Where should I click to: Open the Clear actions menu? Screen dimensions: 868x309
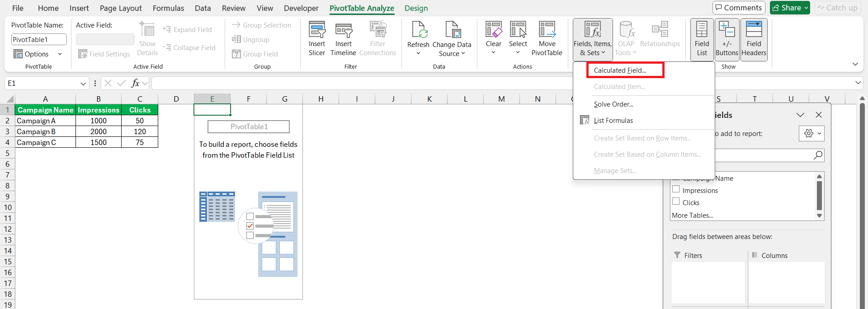493,39
